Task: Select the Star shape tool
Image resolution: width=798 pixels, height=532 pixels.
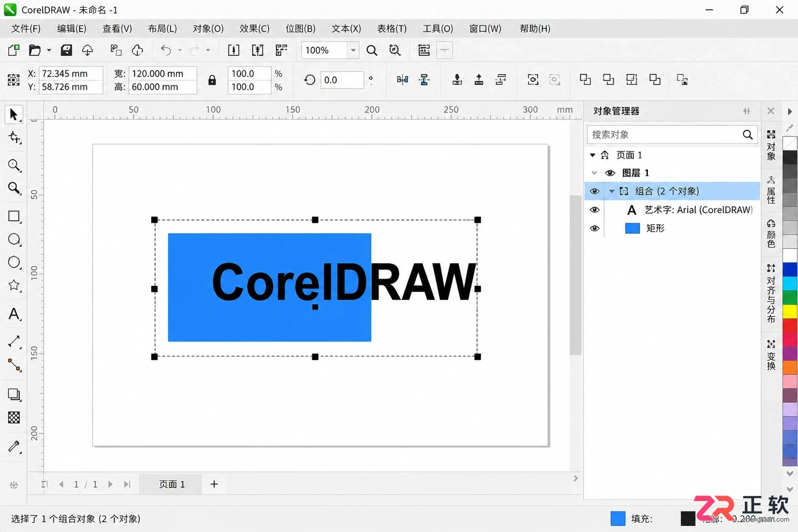Action: click(x=14, y=285)
